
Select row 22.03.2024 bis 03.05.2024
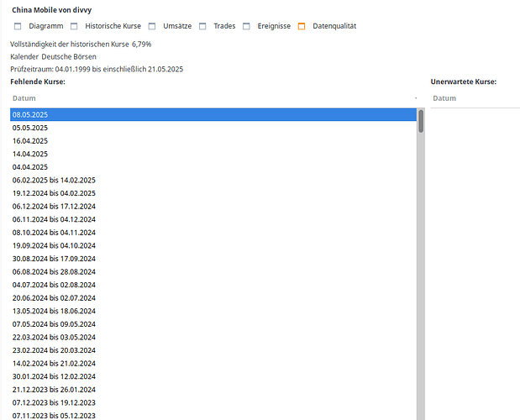click(213, 337)
